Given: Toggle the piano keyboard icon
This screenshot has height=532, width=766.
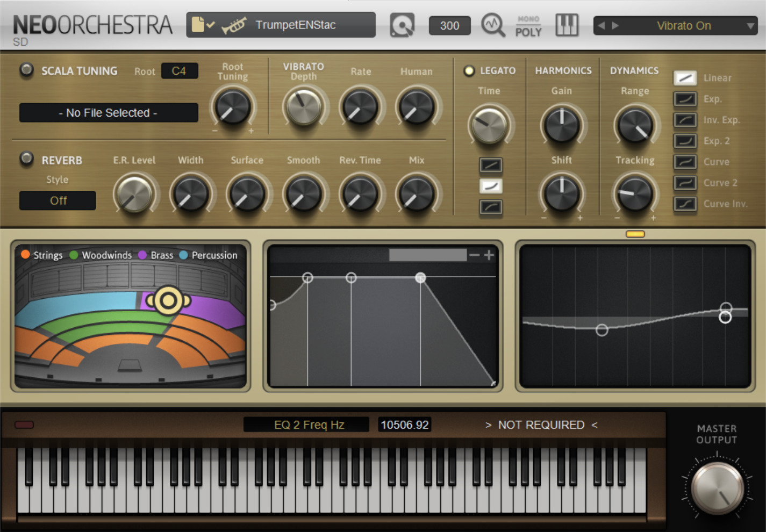Looking at the screenshot, I should 567,25.
